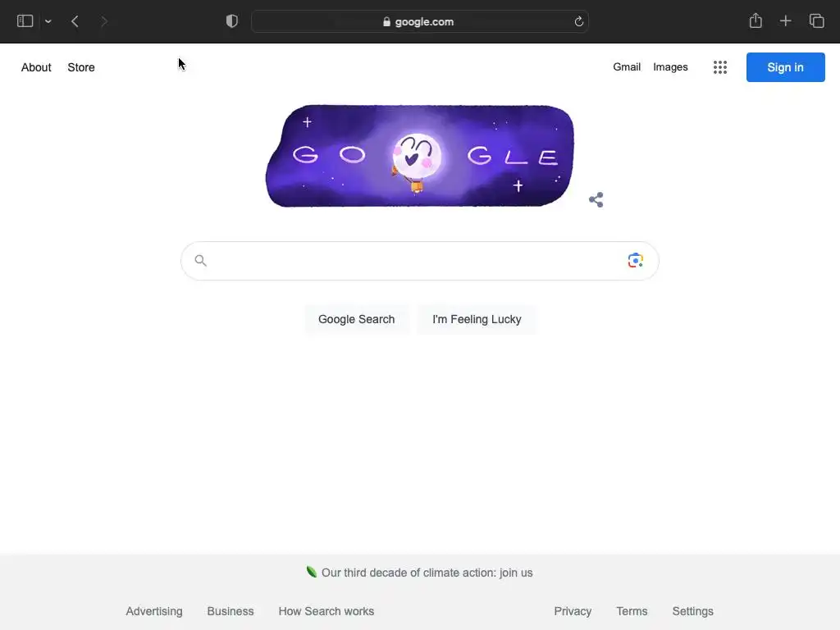840x630 pixels.
Task: Go back to previous page
Action: point(75,21)
